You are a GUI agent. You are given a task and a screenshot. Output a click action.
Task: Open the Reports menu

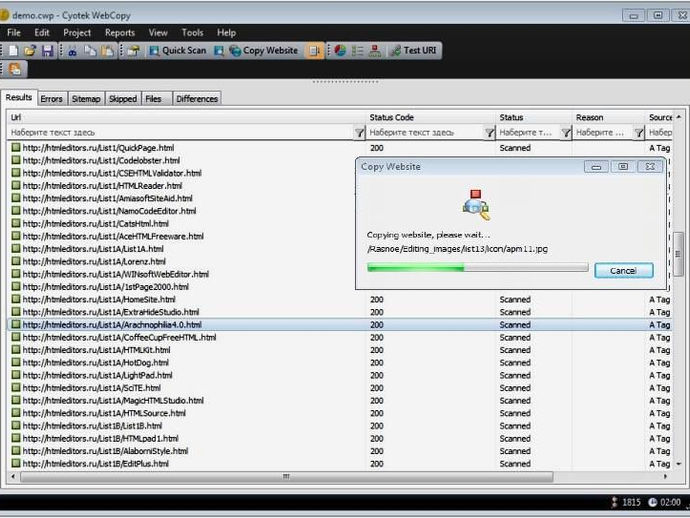click(x=120, y=33)
